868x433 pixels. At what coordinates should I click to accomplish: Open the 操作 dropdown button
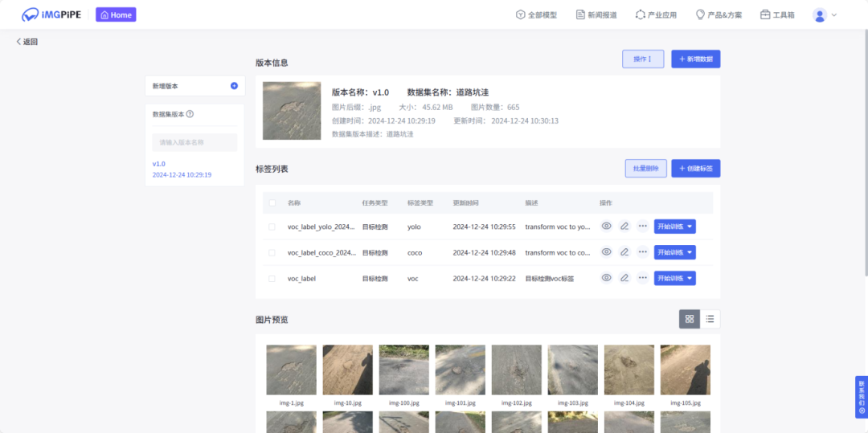(643, 59)
